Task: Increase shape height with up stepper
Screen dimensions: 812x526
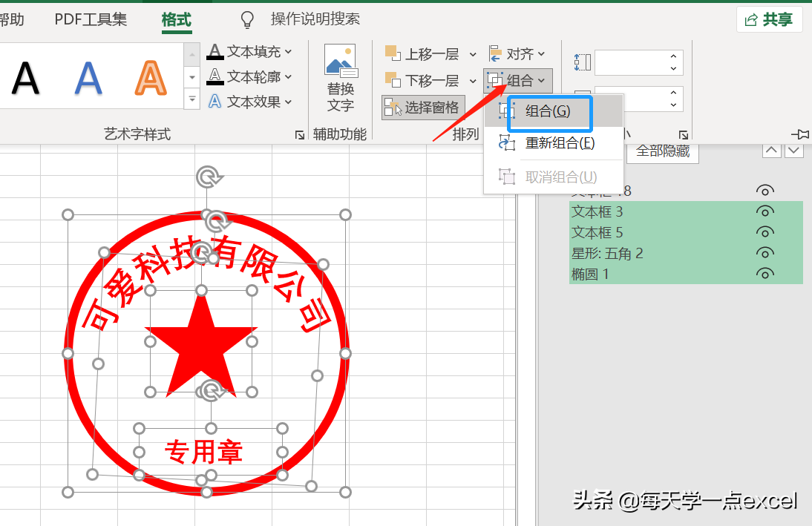Action: tap(673, 56)
